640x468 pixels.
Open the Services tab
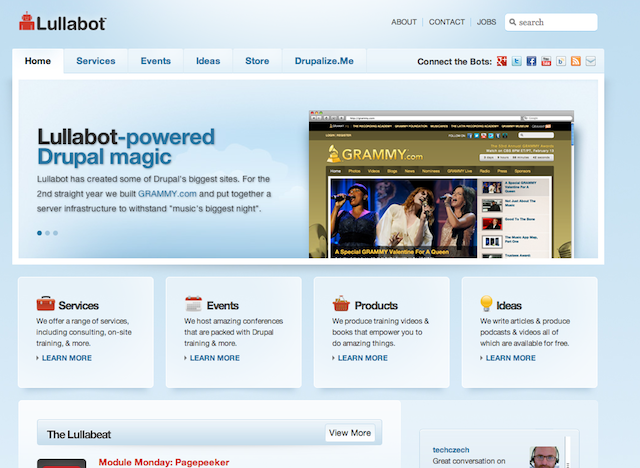[x=96, y=61]
